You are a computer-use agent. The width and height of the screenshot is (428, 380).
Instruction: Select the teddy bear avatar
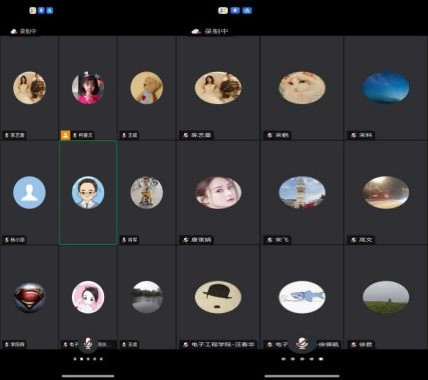pyautogui.click(x=147, y=88)
